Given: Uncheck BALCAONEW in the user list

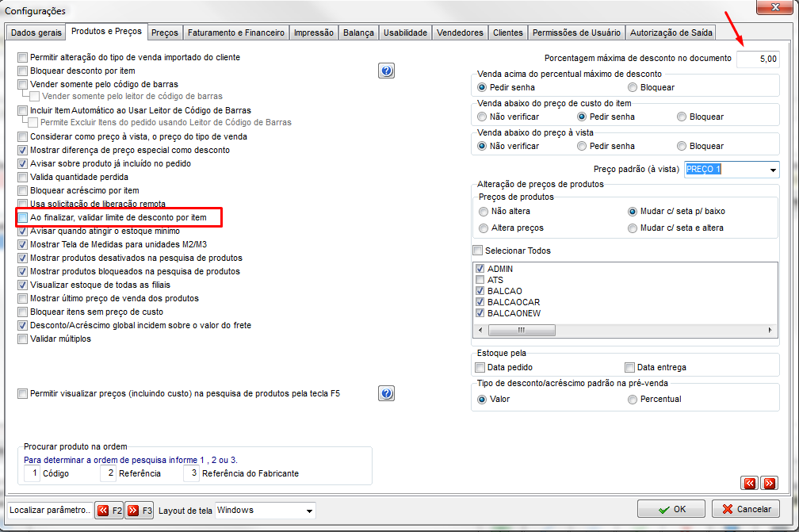Looking at the screenshot, I should pos(480,313).
